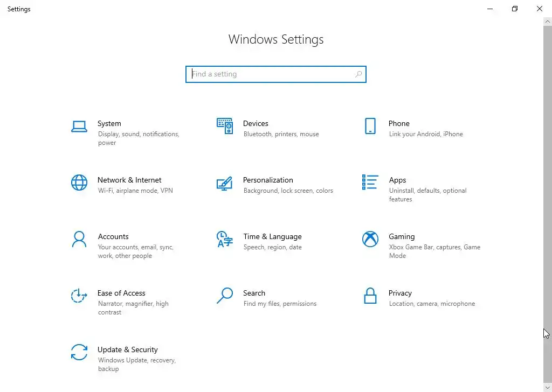Open the System settings title
Viewport: 552px width, 392px height.
pyautogui.click(x=109, y=123)
